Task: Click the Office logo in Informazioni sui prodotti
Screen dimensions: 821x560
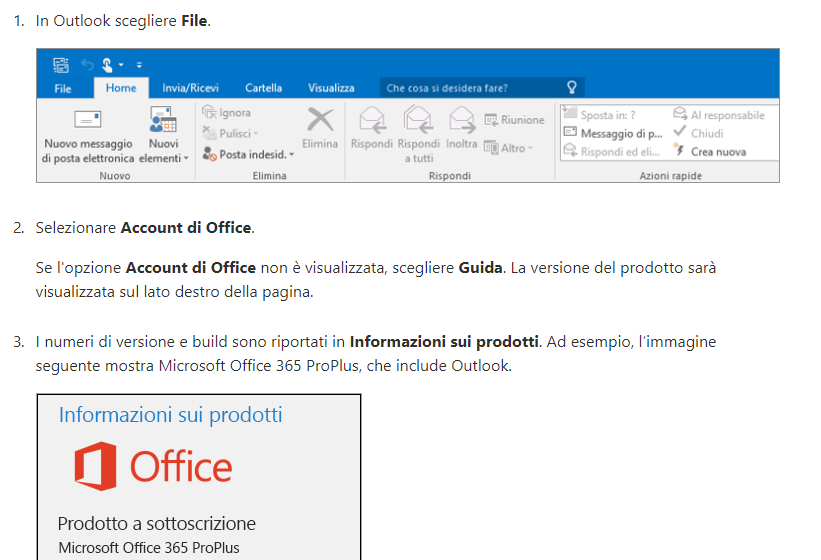Action: tap(153, 466)
